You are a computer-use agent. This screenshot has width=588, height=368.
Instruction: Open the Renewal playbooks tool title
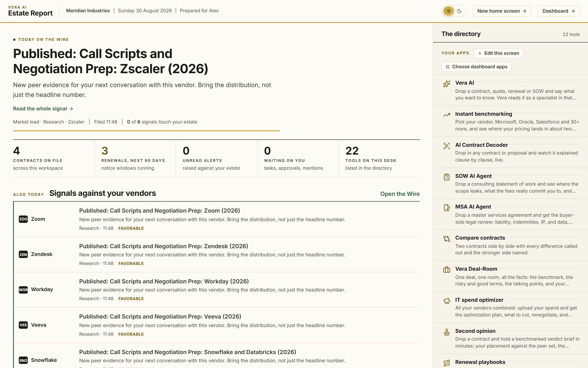click(x=480, y=362)
